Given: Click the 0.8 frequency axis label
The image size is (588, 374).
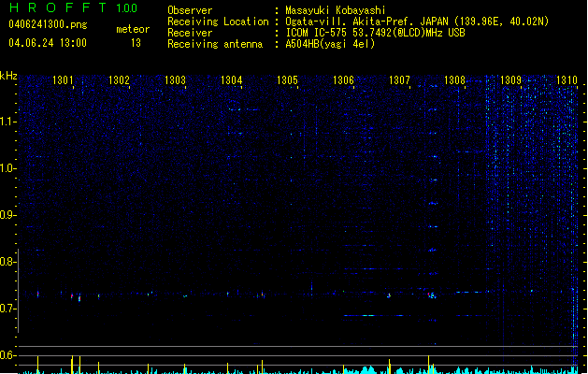Looking at the screenshot, I should coord(7,262).
